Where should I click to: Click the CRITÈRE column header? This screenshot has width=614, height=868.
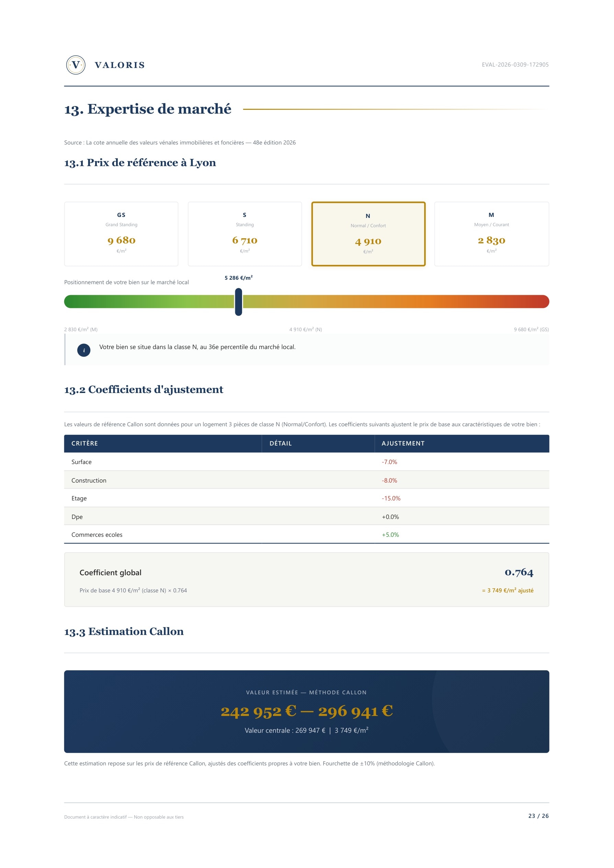pyautogui.click(x=85, y=443)
